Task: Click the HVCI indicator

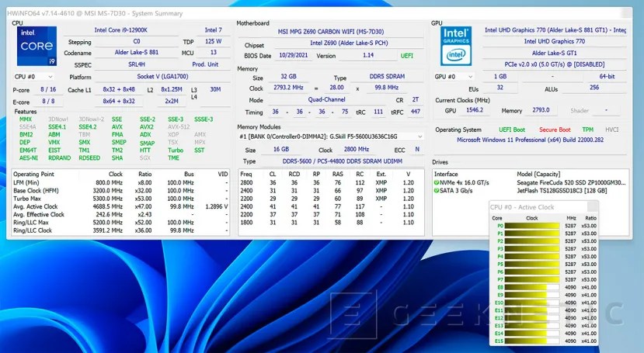Action: coord(611,130)
